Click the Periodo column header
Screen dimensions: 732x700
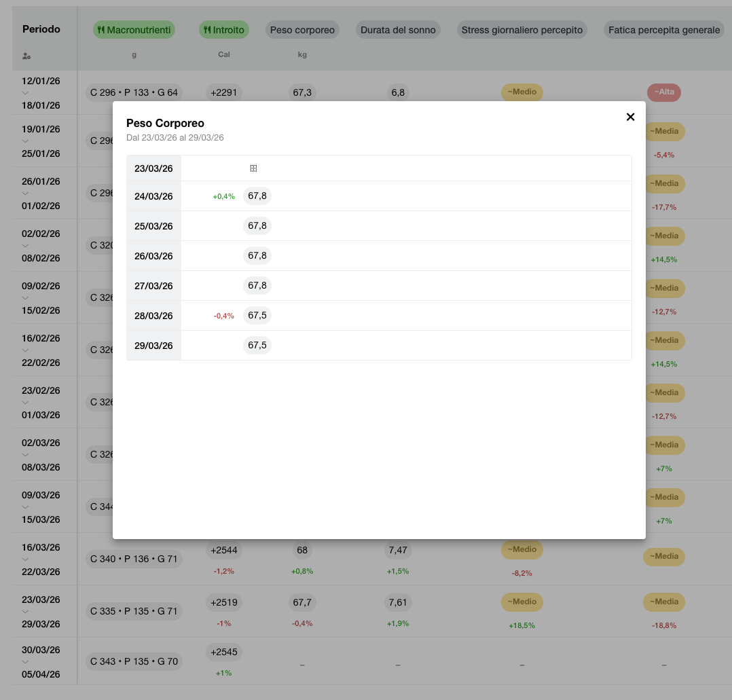(x=41, y=29)
